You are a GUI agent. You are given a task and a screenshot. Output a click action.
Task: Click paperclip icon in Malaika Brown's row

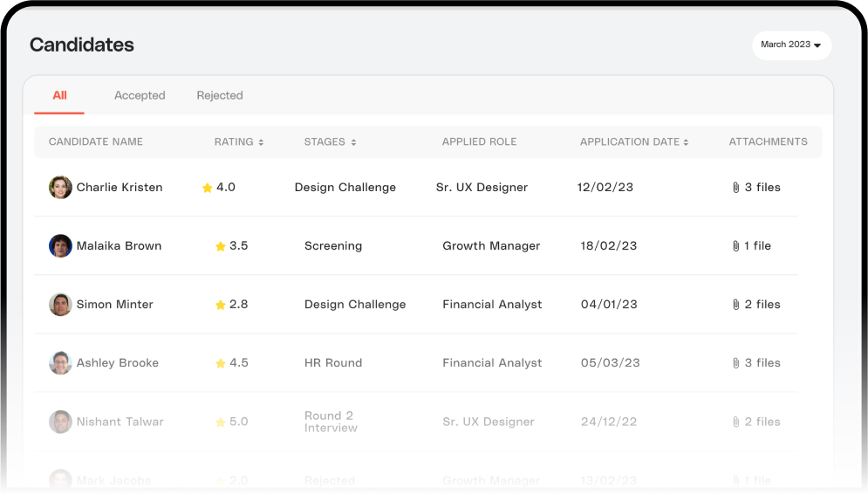pyautogui.click(x=736, y=246)
